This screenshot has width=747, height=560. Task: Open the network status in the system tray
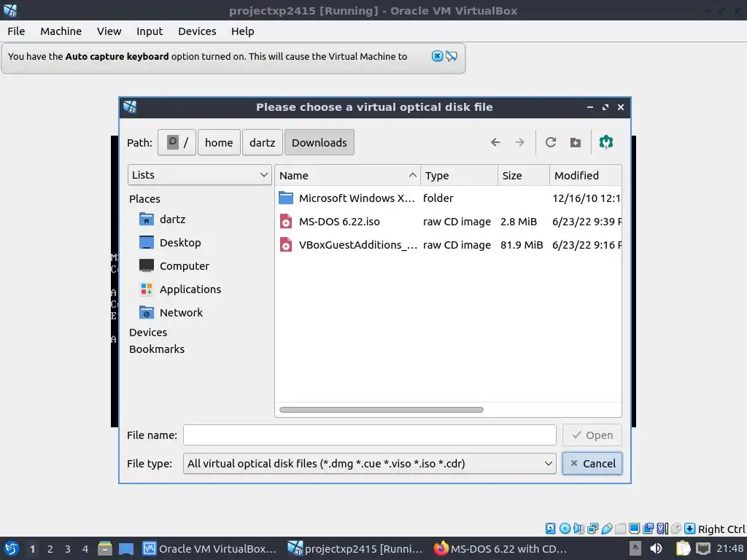pyautogui.click(x=703, y=548)
